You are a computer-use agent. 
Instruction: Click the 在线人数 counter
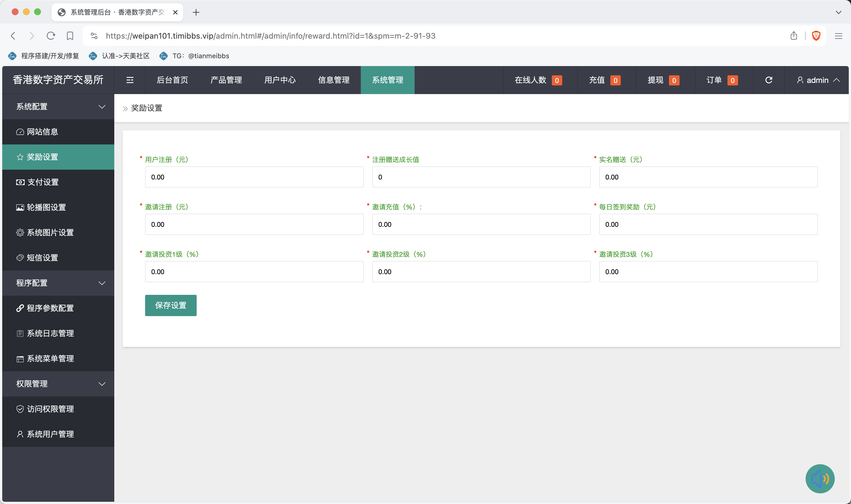[x=538, y=80]
